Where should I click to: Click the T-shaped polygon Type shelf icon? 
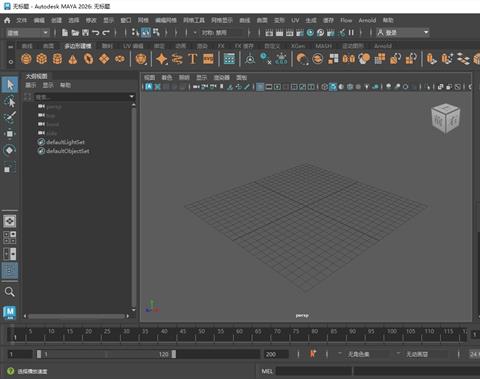[x=193, y=59]
